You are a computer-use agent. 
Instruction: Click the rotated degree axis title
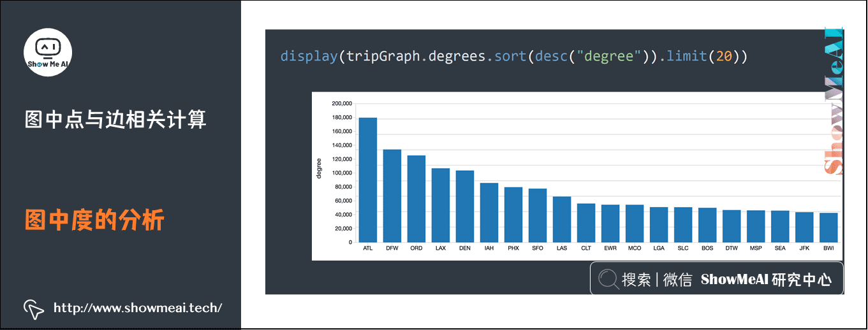coord(319,168)
